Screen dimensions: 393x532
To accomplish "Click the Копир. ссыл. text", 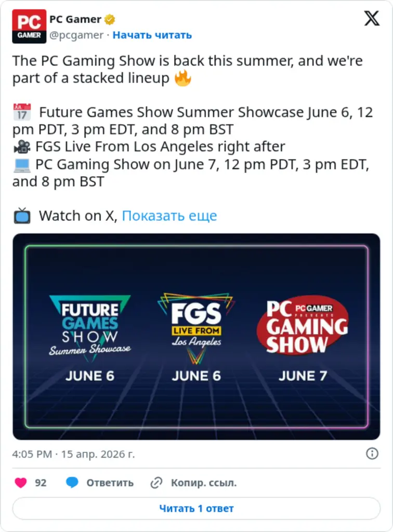I will 204,483.
